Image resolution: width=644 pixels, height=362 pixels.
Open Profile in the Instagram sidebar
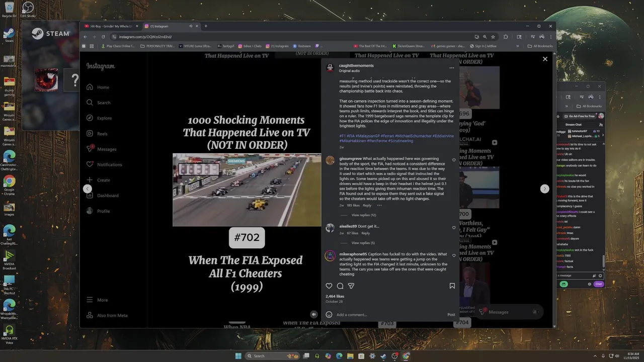98,211
